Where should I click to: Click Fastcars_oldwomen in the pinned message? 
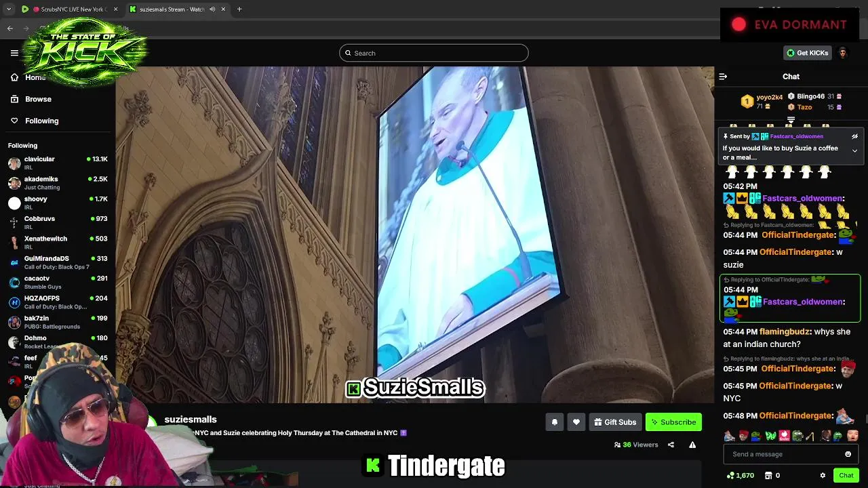coord(796,136)
